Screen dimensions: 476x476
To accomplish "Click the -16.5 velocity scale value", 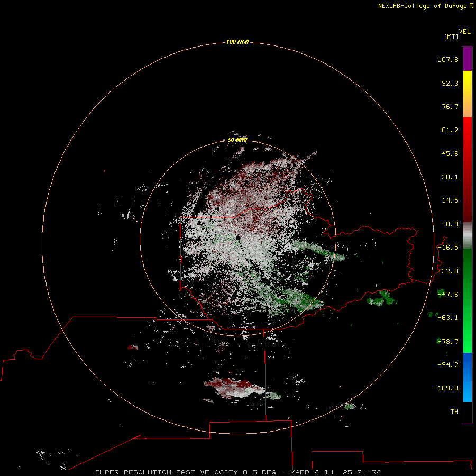I will (x=448, y=248).
